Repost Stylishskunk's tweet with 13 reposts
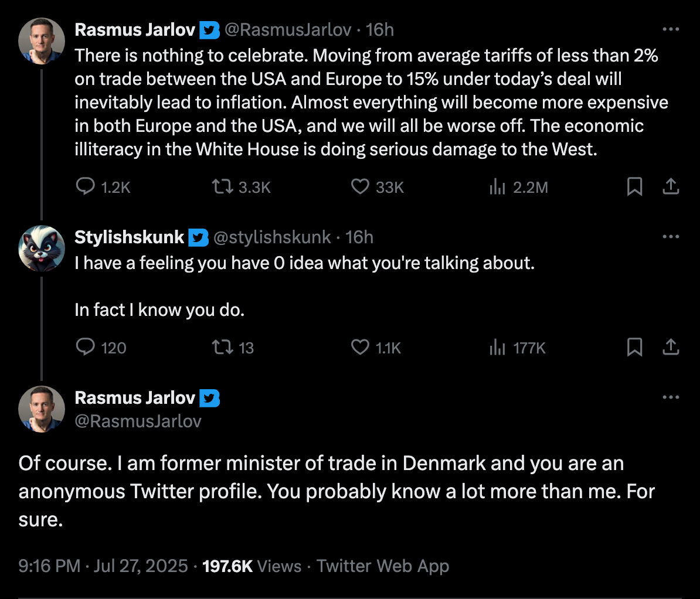 [222, 348]
